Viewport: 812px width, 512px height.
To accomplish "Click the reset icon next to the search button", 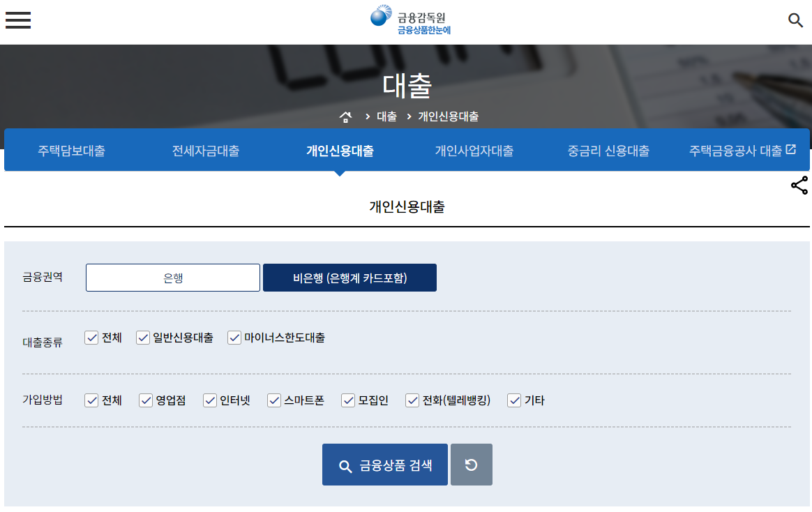I will click(x=471, y=464).
